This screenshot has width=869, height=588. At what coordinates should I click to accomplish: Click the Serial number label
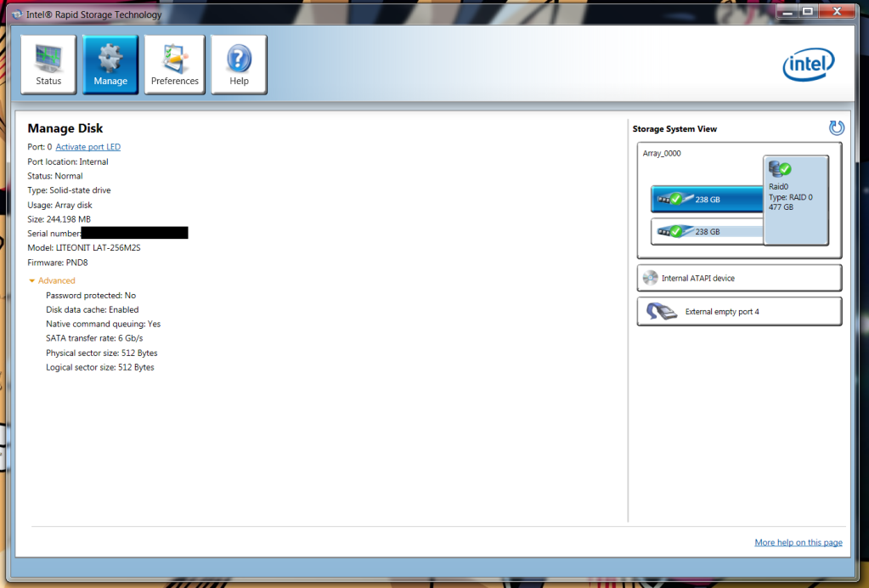pos(54,234)
